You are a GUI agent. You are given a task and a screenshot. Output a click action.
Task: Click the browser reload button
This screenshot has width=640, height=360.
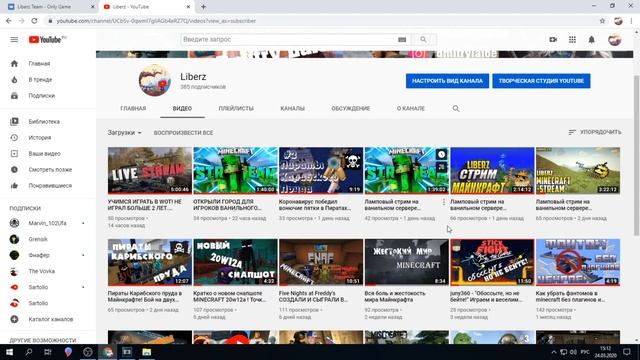(34, 21)
